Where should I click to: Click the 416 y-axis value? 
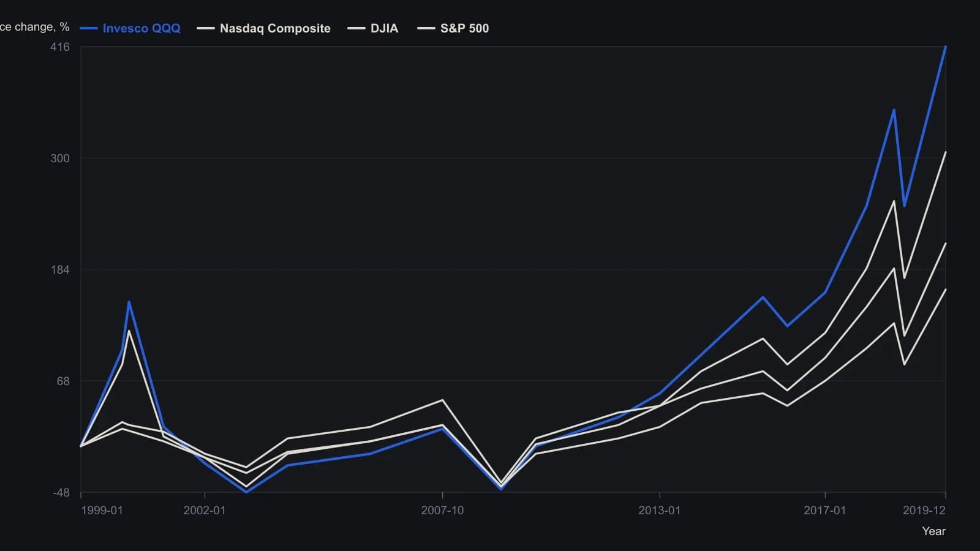coord(60,47)
